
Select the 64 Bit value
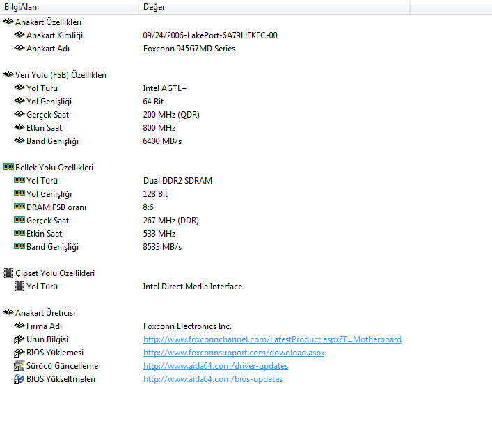click(x=153, y=102)
